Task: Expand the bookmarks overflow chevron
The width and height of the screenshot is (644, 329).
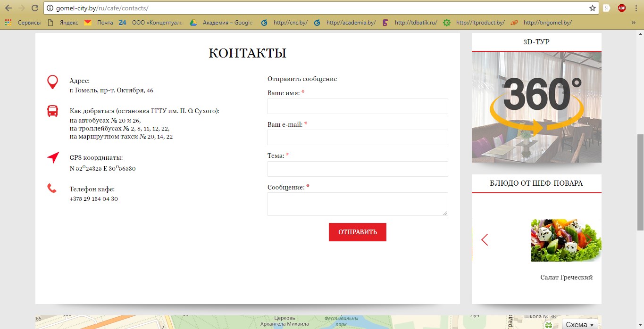Action: pos(633,22)
